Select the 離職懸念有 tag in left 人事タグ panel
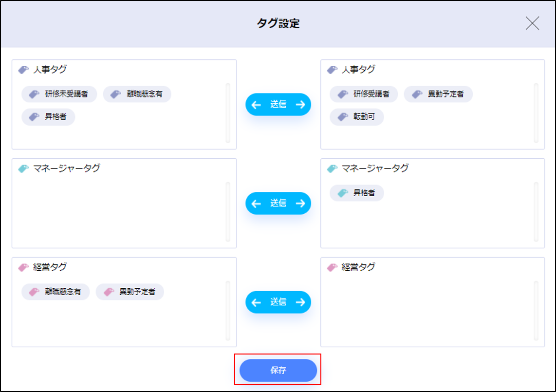556x392 pixels. [137, 94]
